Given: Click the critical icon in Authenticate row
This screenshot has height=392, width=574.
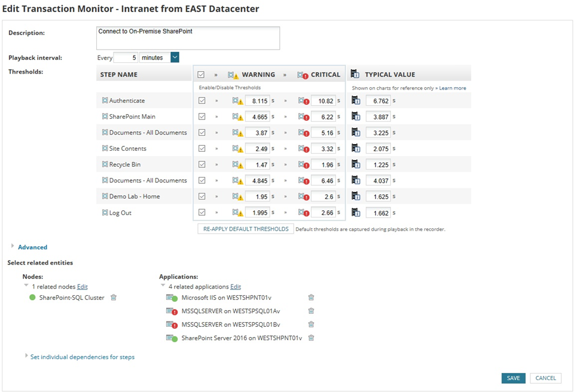Looking at the screenshot, I should tap(304, 101).
